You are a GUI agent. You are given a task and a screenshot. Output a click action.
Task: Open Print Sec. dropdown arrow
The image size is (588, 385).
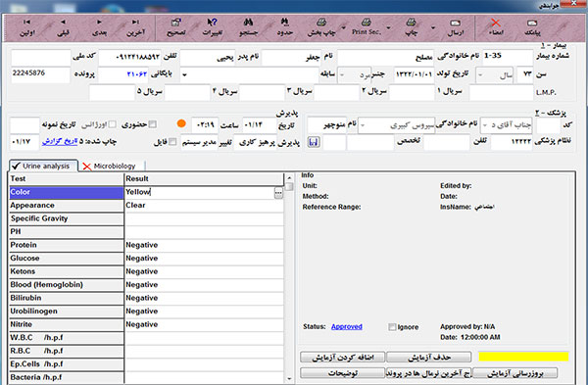(388, 28)
